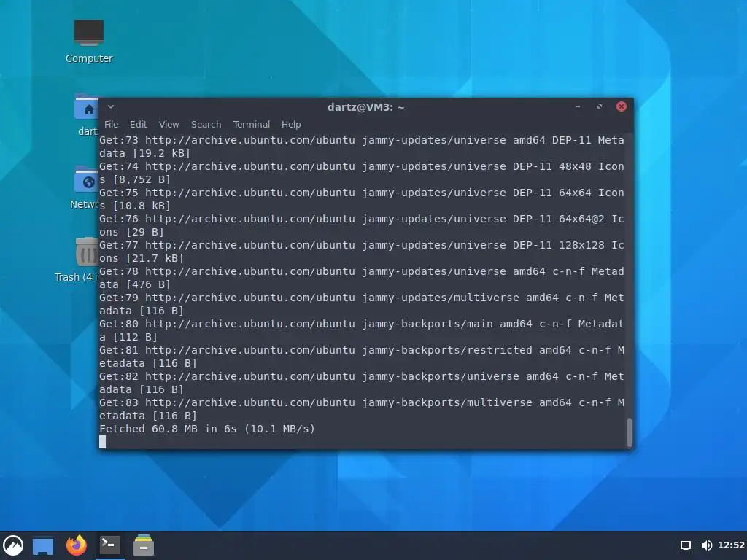Click the Get:81 output line
This screenshot has width=747, height=560.
362,356
